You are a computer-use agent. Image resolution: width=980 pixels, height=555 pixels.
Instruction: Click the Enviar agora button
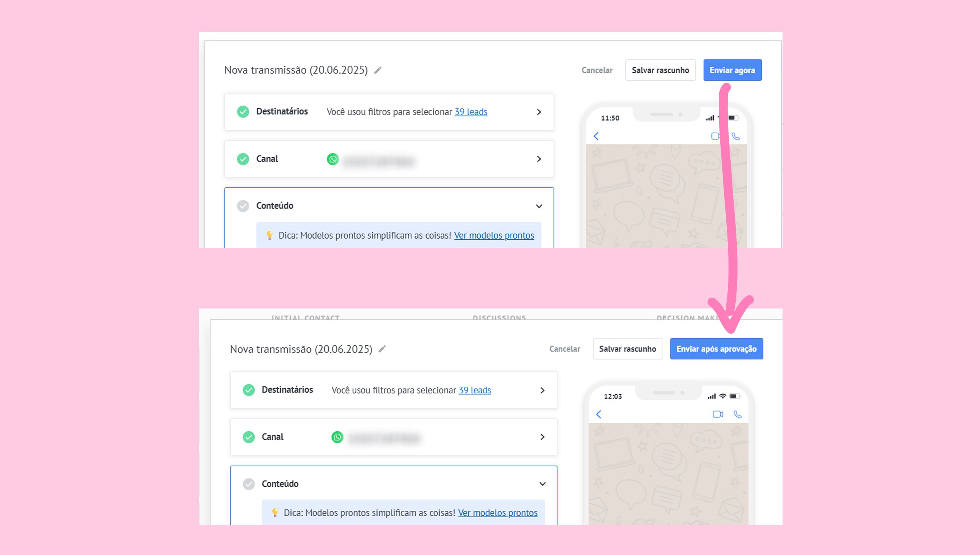pyautogui.click(x=732, y=70)
